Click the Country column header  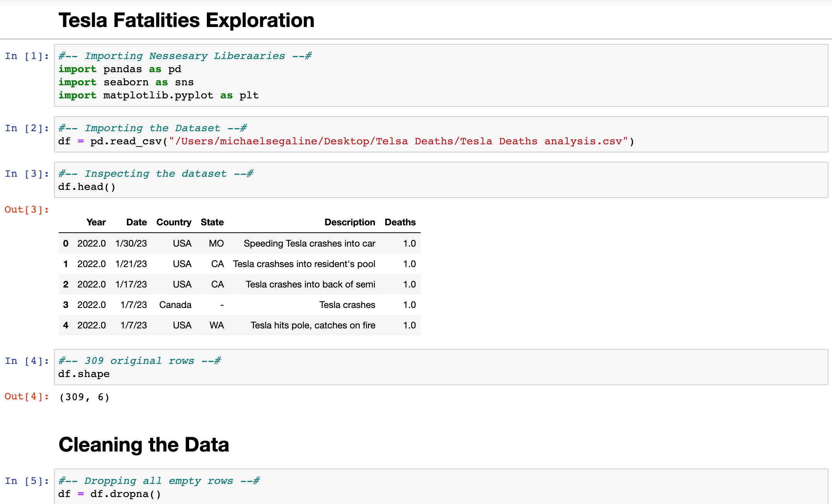174,222
